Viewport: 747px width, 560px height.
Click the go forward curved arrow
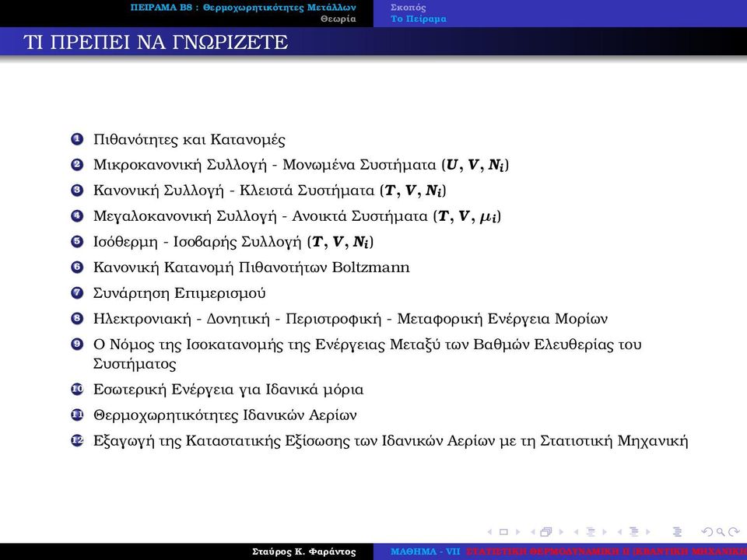click(x=734, y=532)
